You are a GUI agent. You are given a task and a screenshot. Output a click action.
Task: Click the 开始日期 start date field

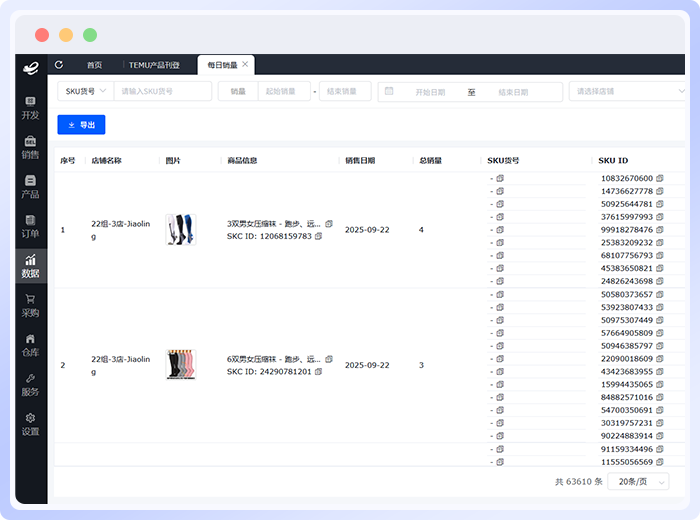(x=430, y=92)
